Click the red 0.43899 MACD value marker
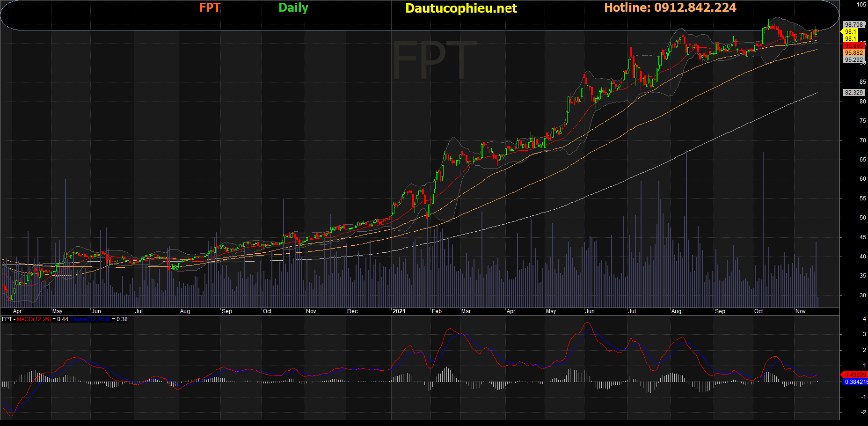The width and height of the screenshot is (868, 426). pos(855,375)
